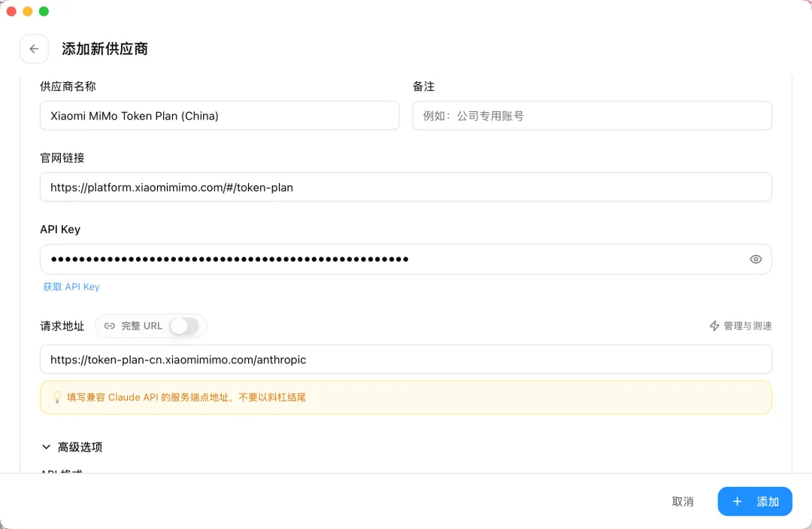
Task: Click the 请求地址 URL field
Action: pos(406,360)
